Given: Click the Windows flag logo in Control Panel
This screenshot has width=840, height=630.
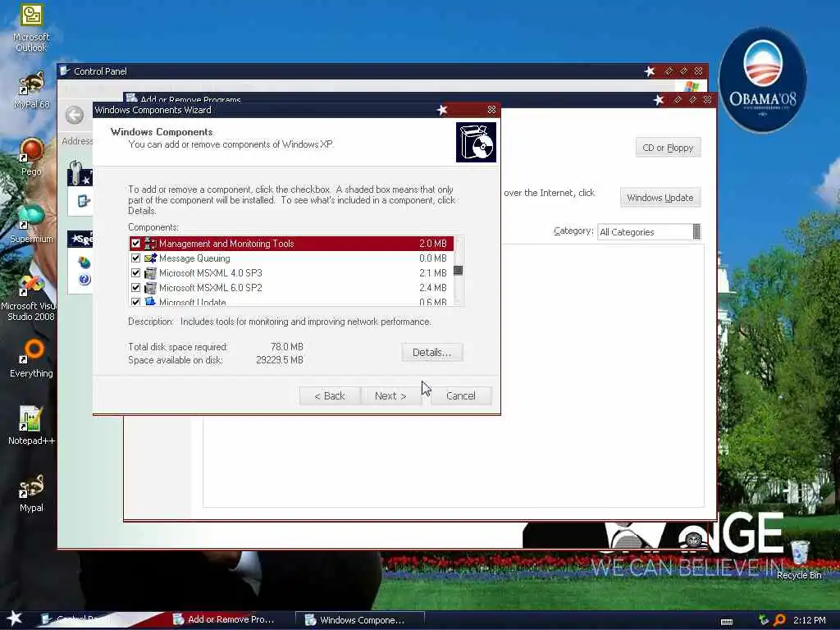Looking at the screenshot, I should point(692,85).
